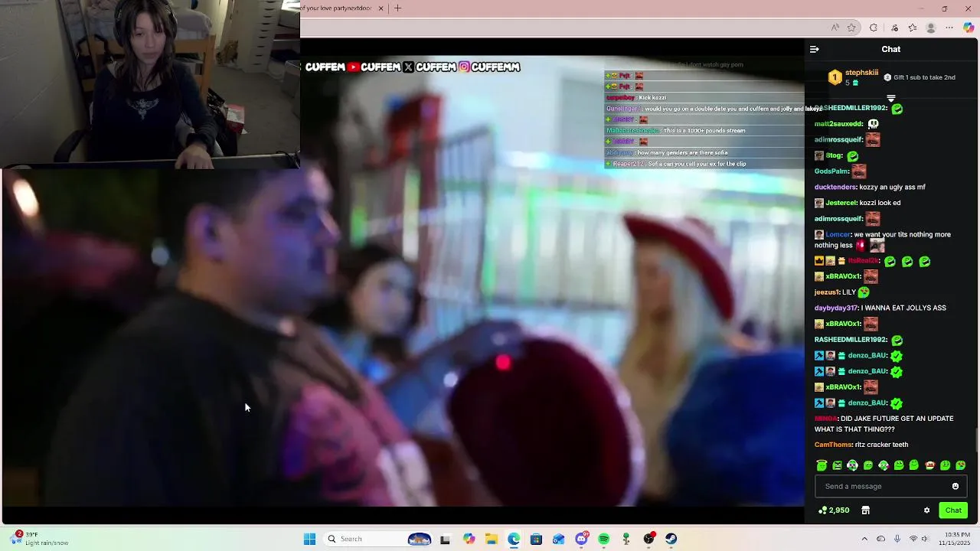Open Spotify from the taskbar
The height and width of the screenshot is (551, 980).
(x=603, y=539)
